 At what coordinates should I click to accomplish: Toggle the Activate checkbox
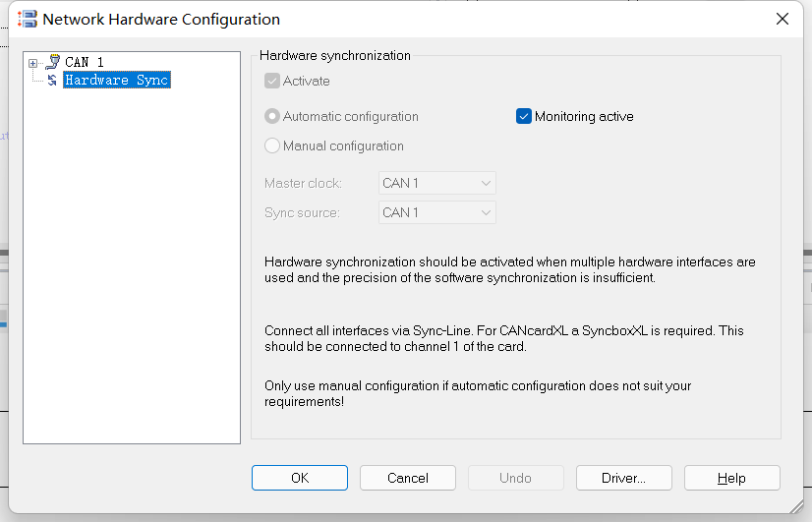point(272,81)
